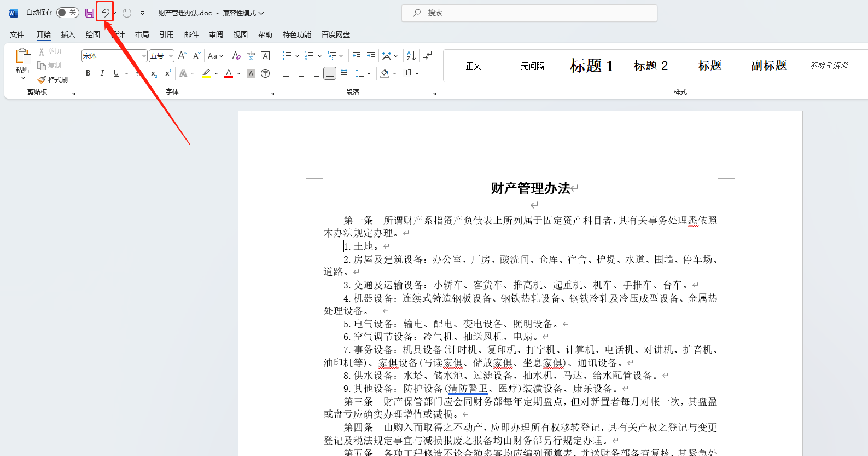The image size is (868, 456).
Task: Open the font name dropdown (宋体)
Action: point(144,56)
